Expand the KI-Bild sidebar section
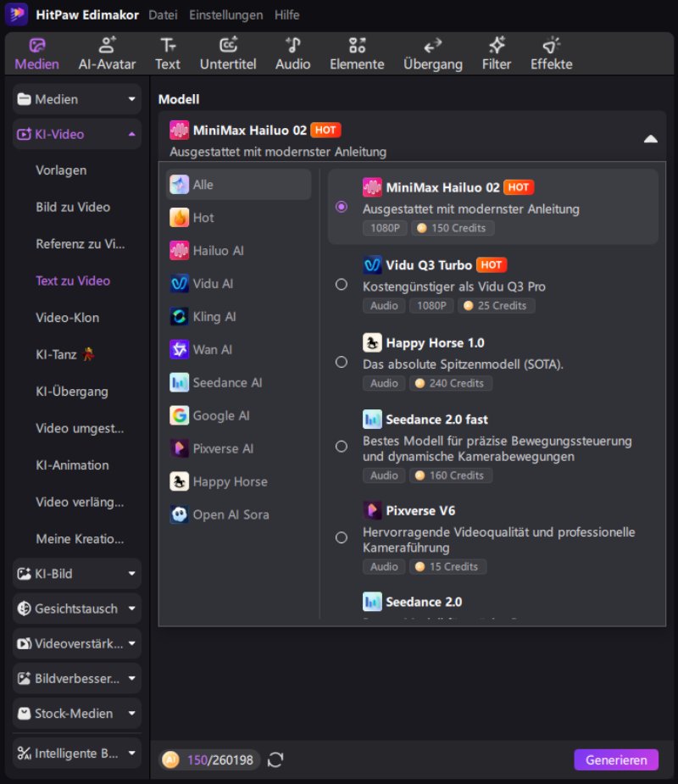Viewport: 678px width, 784px height. (x=77, y=574)
